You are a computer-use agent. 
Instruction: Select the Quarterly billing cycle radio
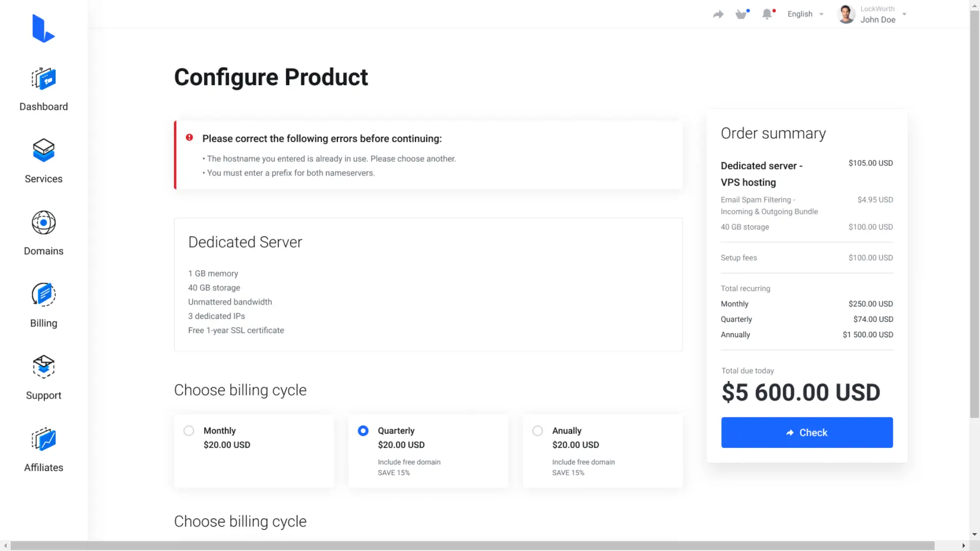pyautogui.click(x=363, y=431)
